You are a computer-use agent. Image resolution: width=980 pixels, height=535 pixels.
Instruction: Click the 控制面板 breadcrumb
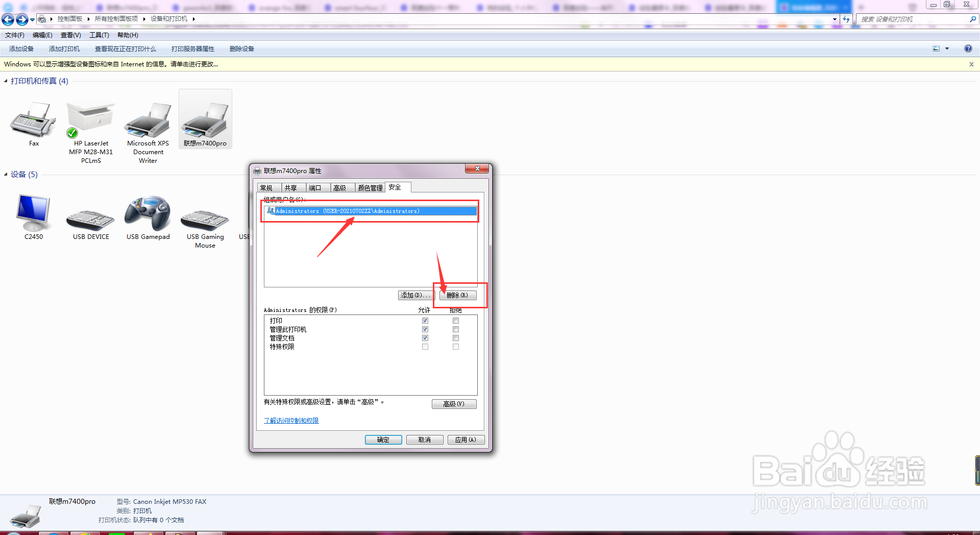(70, 19)
